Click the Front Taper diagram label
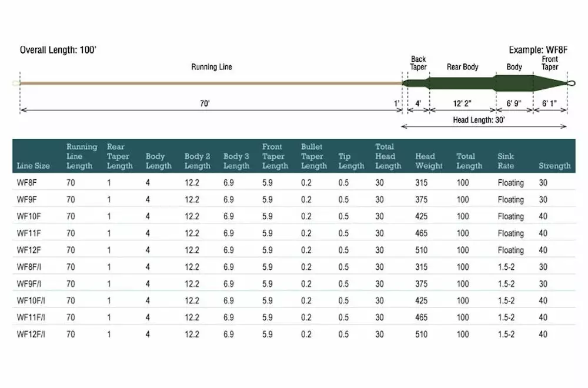This screenshot has width=588, height=388. tap(550, 63)
